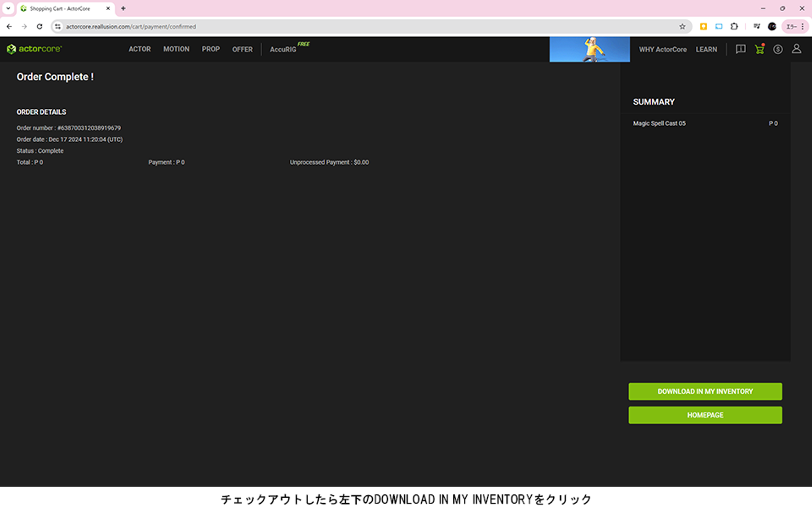Click the Status : Complete text
This screenshot has height=514, width=812.
[40, 151]
